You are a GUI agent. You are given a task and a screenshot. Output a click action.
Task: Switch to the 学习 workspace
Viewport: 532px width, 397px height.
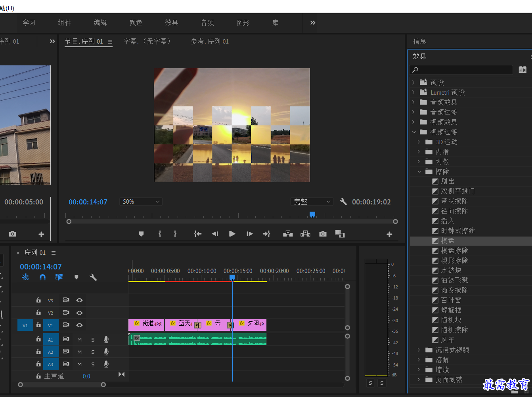[x=29, y=23]
